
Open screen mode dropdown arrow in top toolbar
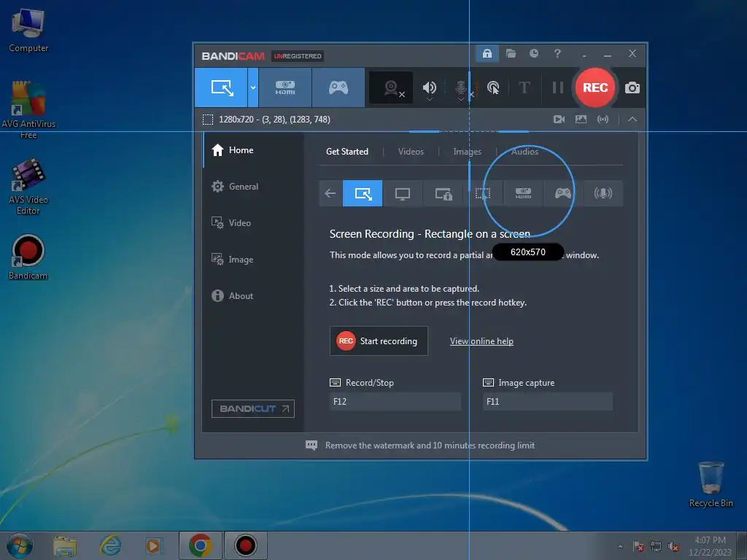click(253, 87)
